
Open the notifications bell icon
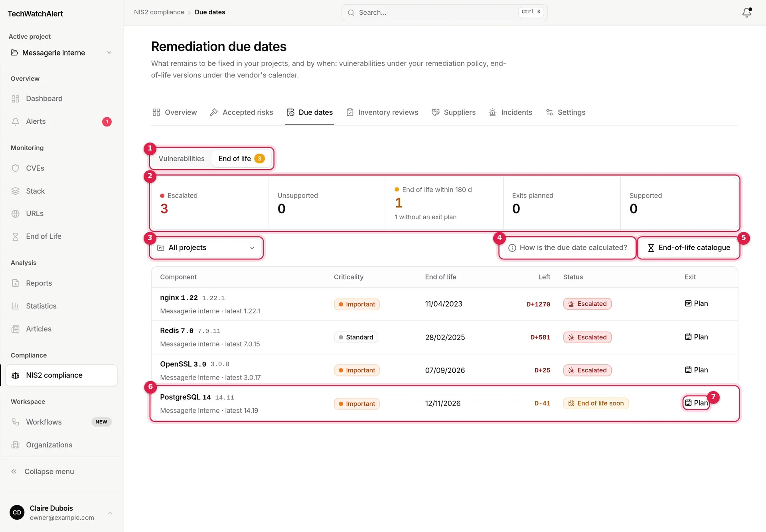point(747,12)
